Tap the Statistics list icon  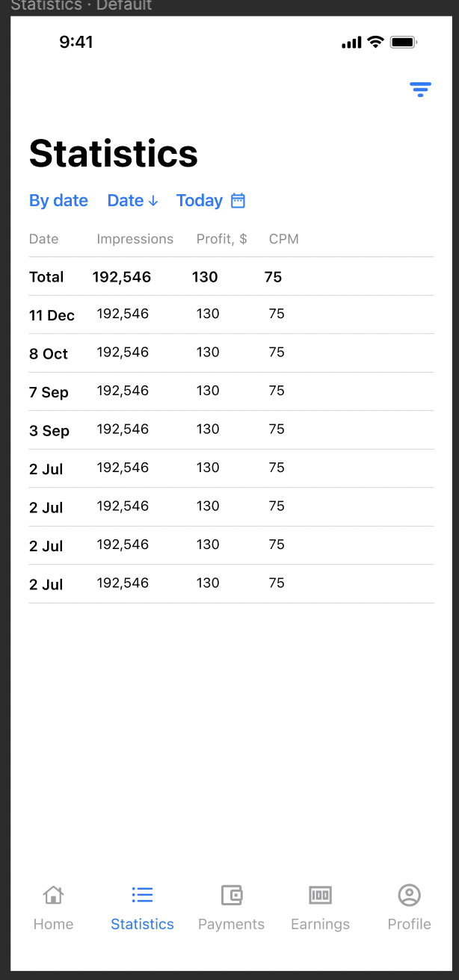click(142, 895)
